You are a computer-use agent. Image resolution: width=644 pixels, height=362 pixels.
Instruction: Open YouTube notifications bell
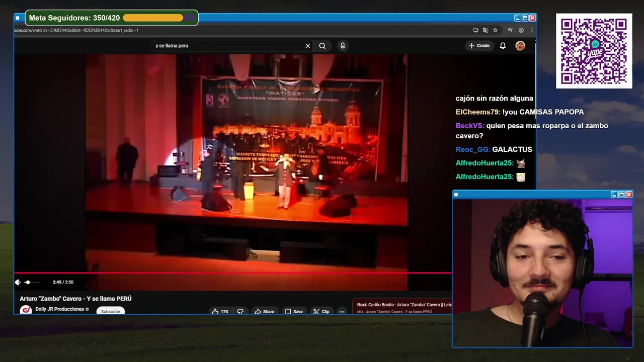[x=503, y=46]
